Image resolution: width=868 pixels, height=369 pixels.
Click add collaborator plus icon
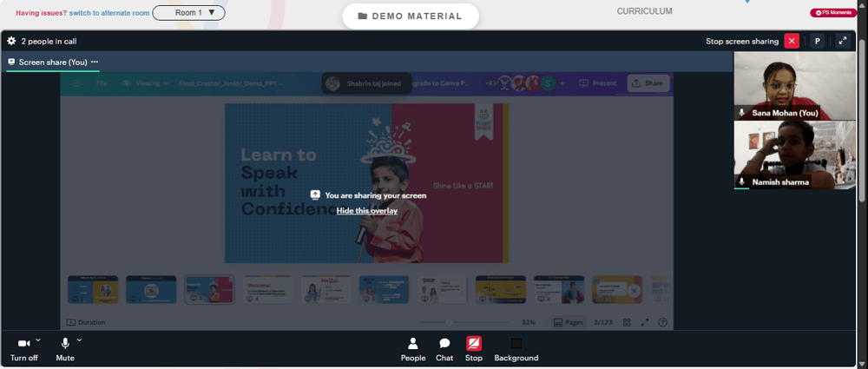(562, 83)
